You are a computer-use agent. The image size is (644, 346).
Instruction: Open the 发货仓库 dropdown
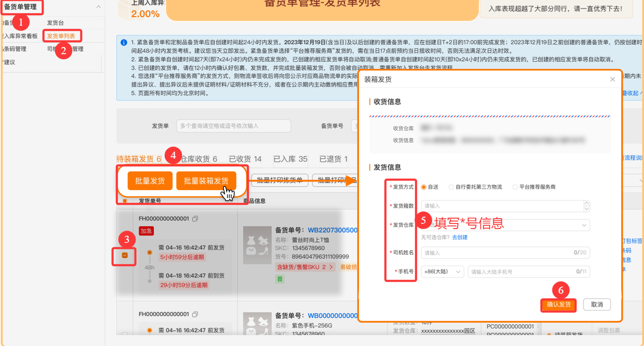505,225
